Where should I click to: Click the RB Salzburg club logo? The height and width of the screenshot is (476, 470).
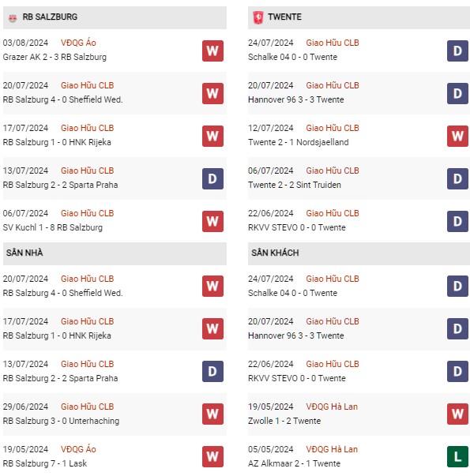pyautogui.click(x=13, y=18)
